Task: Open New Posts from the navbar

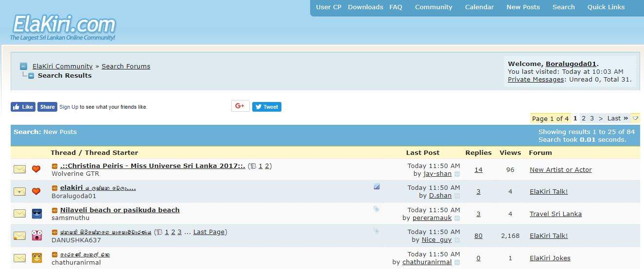Action: [523, 7]
